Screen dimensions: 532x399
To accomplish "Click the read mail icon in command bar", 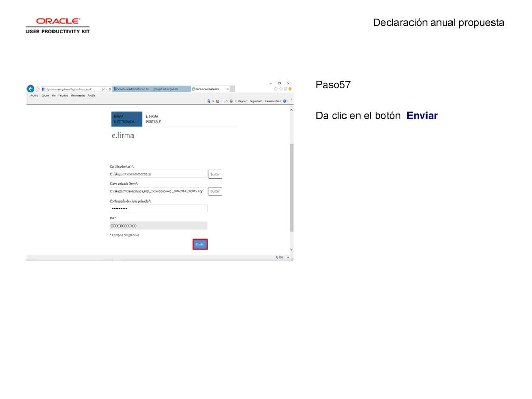I will point(225,101).
